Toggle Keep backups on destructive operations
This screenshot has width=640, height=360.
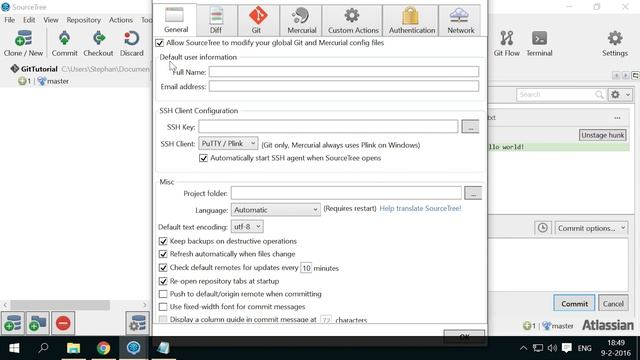163,241
